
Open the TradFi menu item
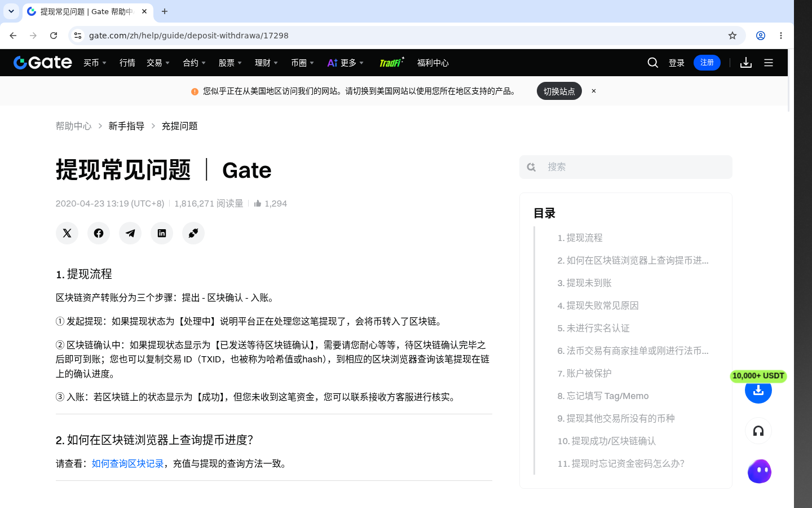pyautogui.click(x=391, y=63)
